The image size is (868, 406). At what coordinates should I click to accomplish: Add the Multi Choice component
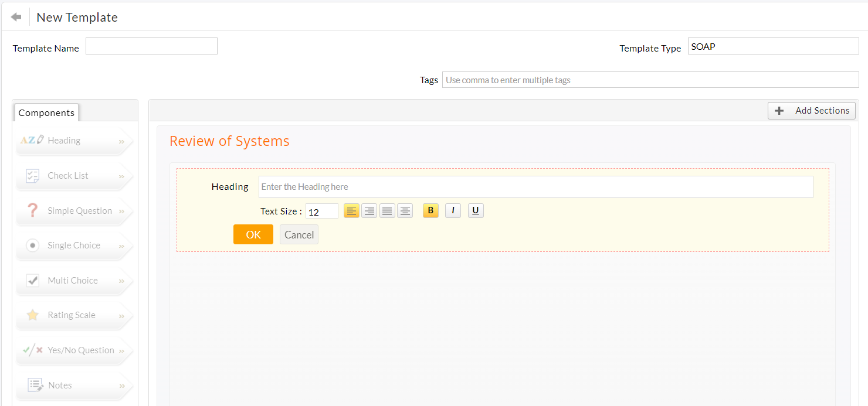pos(73,281)
